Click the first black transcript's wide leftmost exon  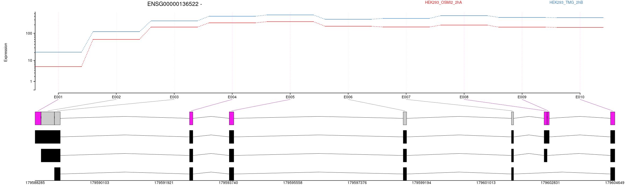48,137
